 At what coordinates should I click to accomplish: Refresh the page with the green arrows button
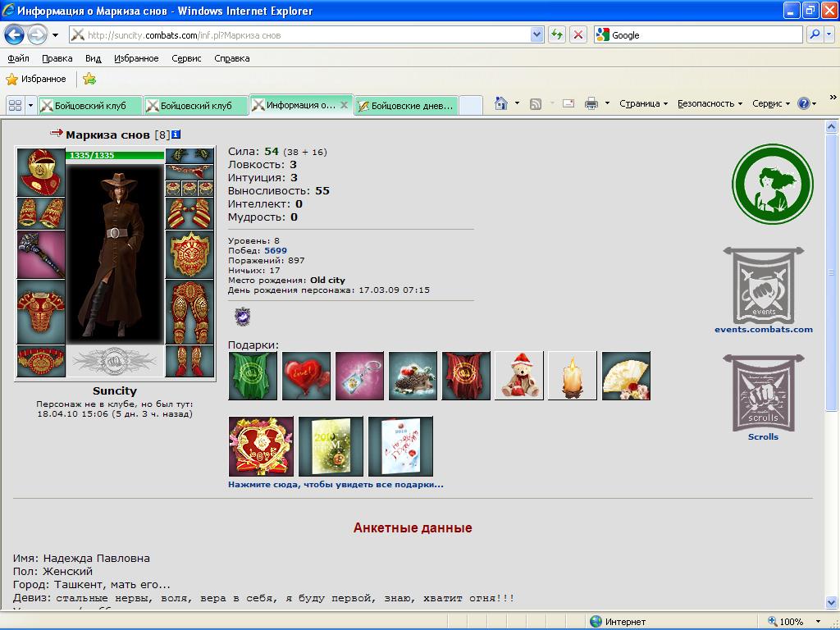coord(557,35)
